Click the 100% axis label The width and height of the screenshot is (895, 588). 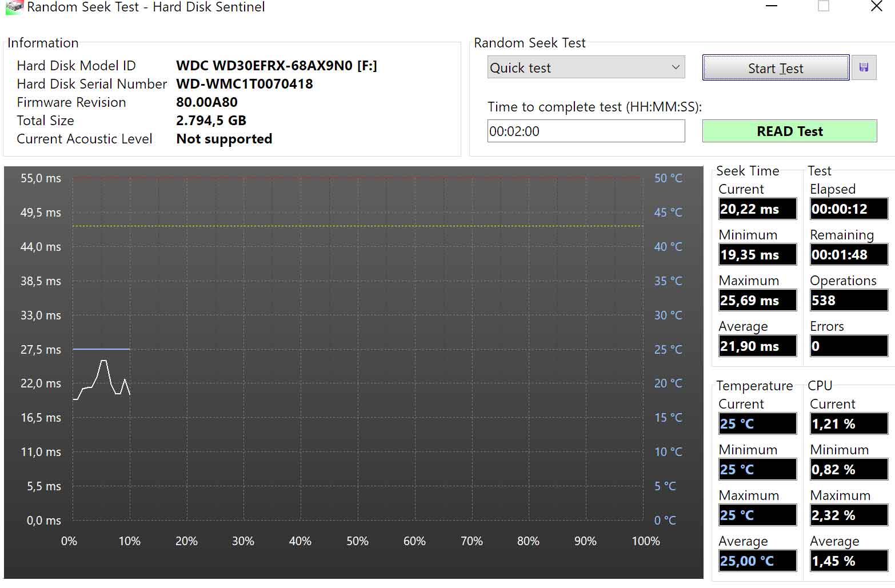click(x=646, y=541)
